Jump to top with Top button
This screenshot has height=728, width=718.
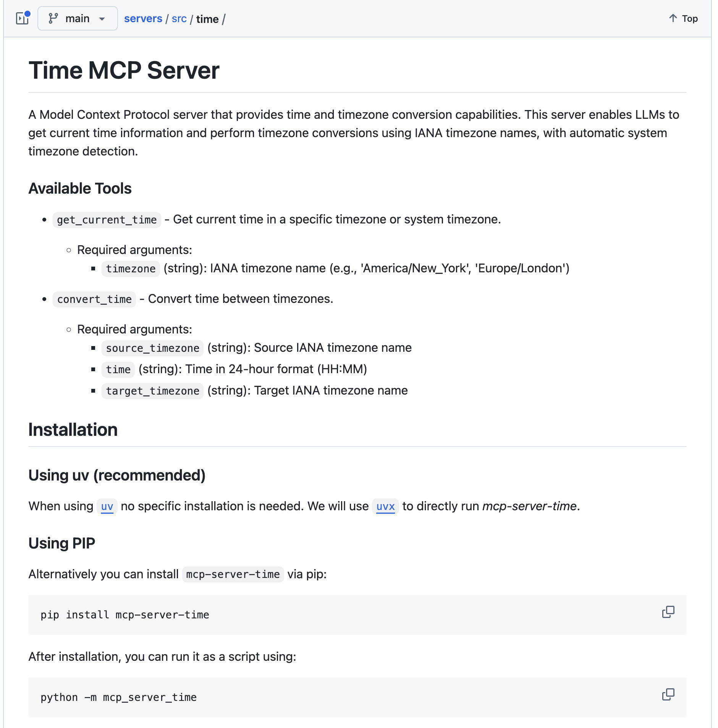coord(689,18)
